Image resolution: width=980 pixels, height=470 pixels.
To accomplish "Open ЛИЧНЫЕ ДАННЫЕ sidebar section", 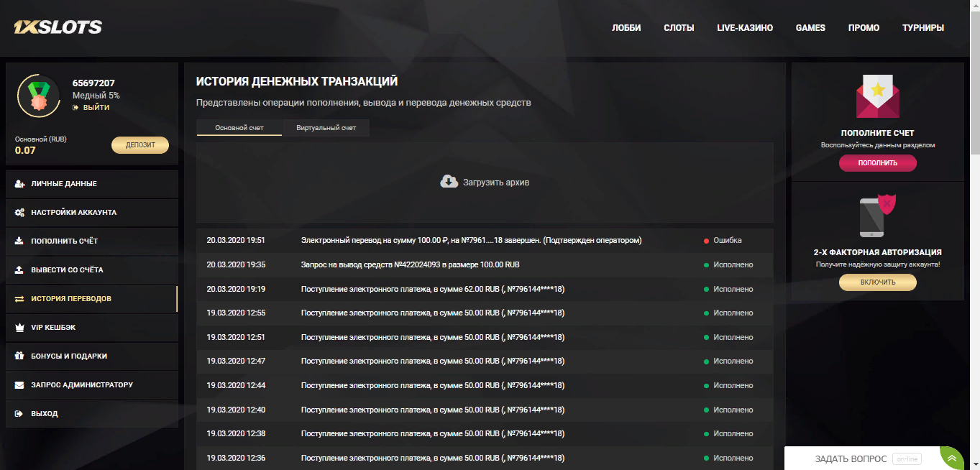I will [91, 184].
